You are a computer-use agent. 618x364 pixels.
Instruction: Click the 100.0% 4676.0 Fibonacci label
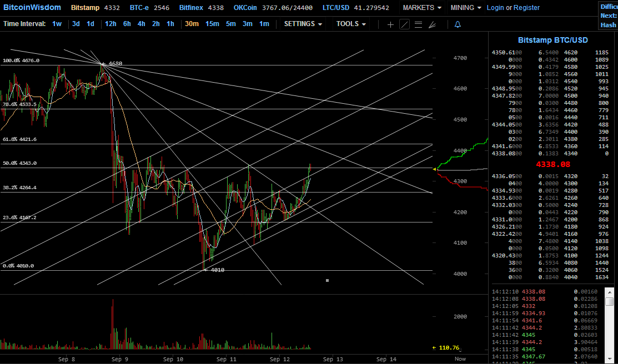pos(21,60)
